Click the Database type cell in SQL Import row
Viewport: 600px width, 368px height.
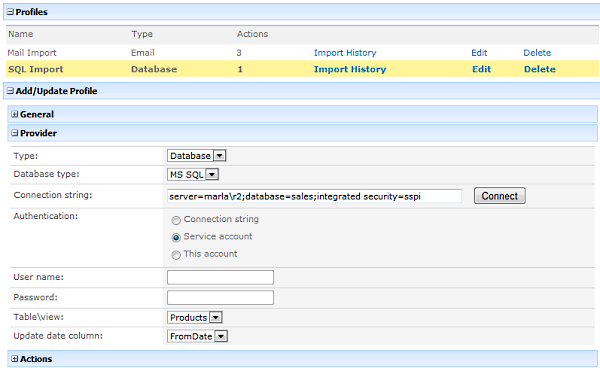154,69
